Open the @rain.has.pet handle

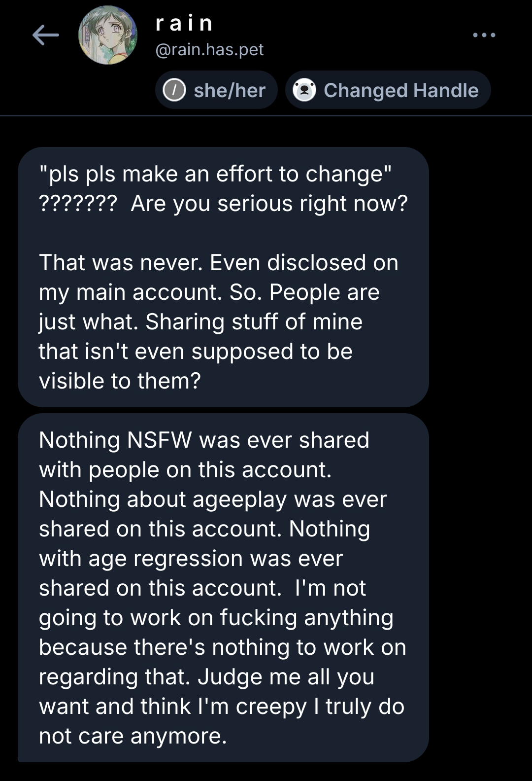point(209,49)
